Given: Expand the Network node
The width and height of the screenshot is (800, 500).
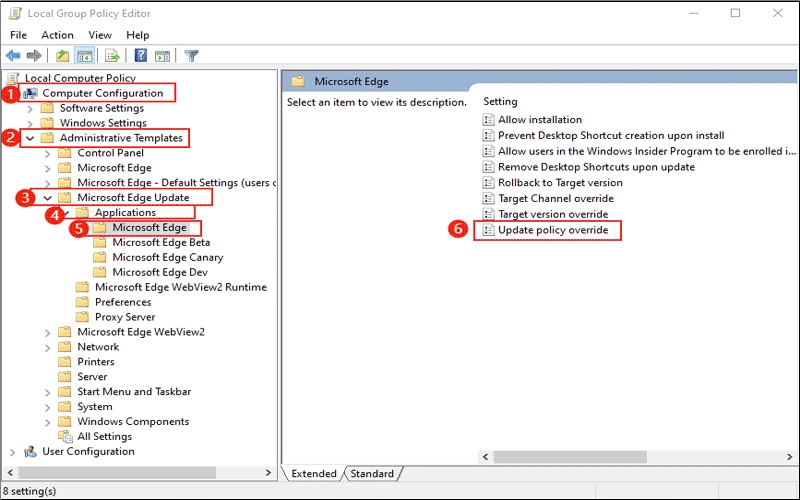Looking at the screenshot, I should click(47, 347).
